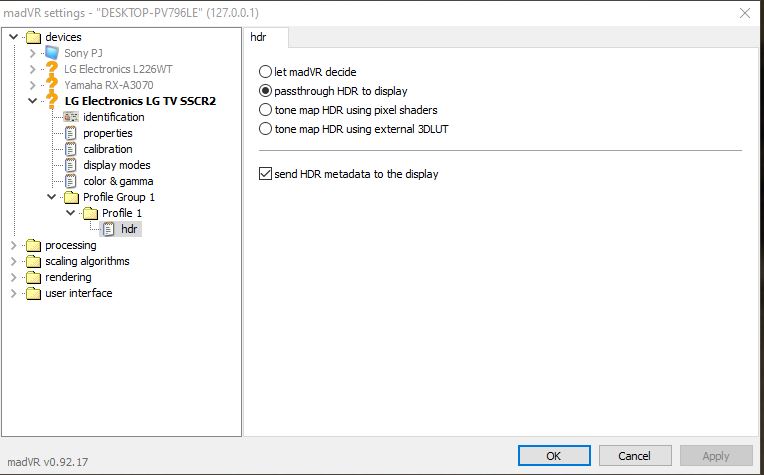The width and height of the screenshot is (764, 475).
Task: Click the Cancel button
Action: [x=635, y=456]
